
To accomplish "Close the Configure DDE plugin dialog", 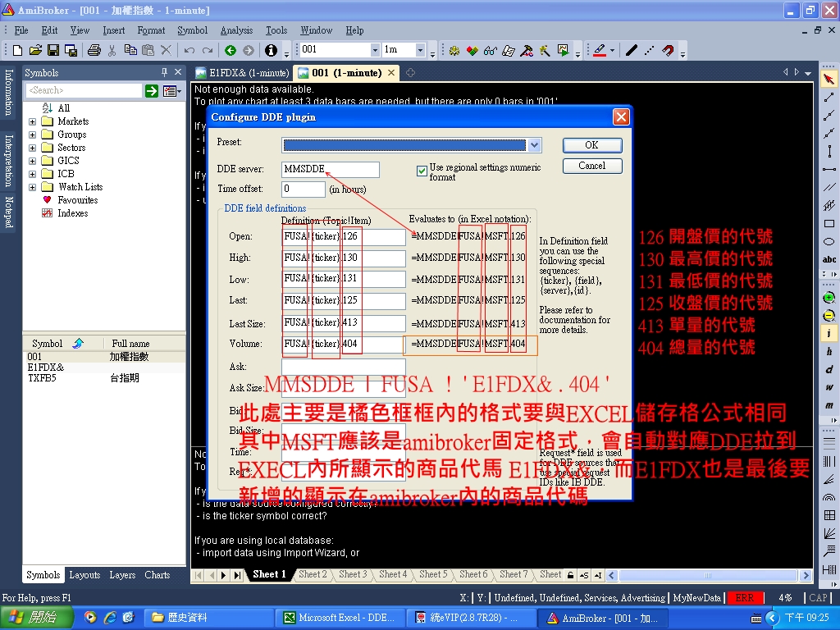I will coord(621,116).
